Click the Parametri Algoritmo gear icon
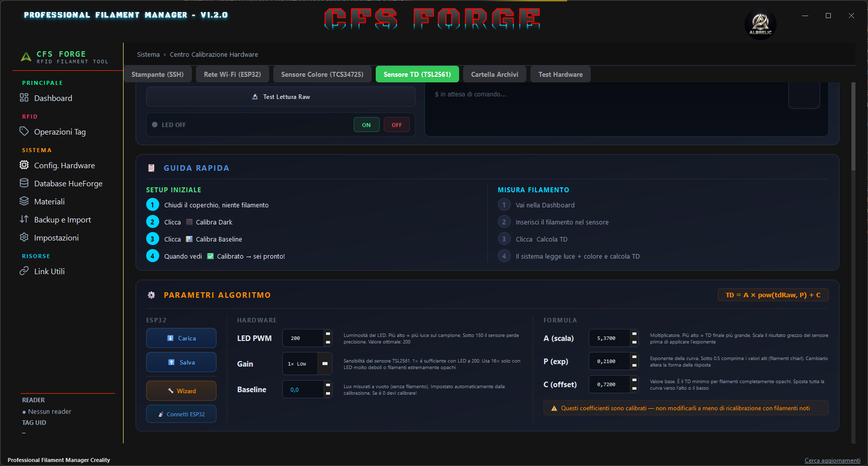This screenshot has width=868, height=466. (x=151, y=295)
